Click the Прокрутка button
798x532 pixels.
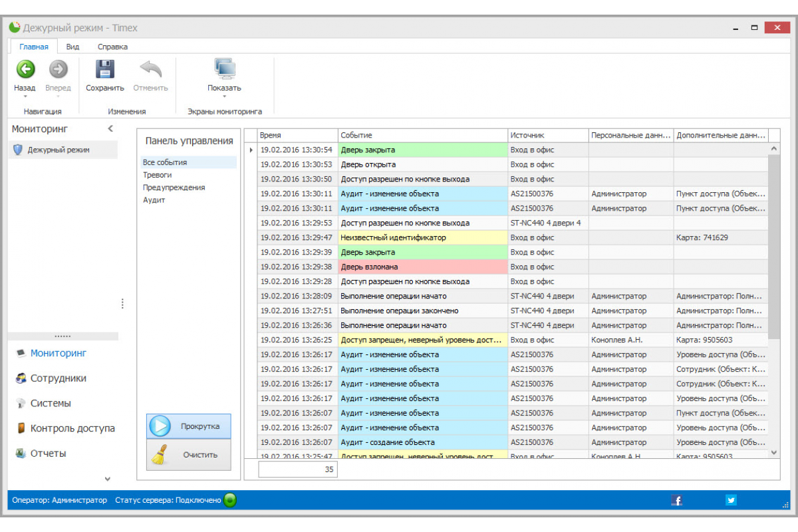[189, 426]
